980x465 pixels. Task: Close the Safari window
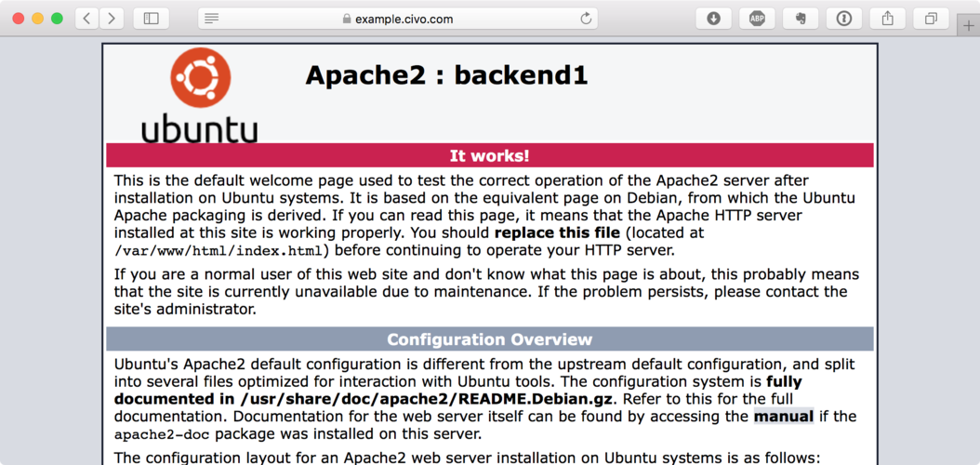coord(18,19)
